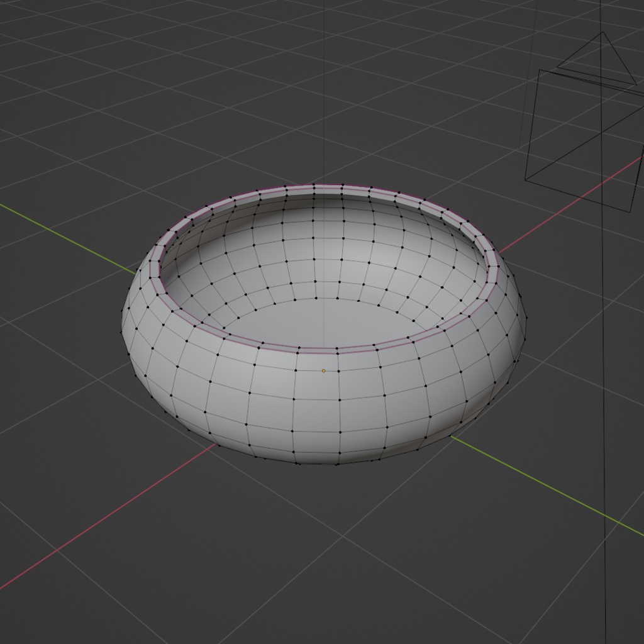Image resolution: width=644 pixels, height=644 pixels.
Task: Click the orange object origin point
Action: (x=323, y=370)
